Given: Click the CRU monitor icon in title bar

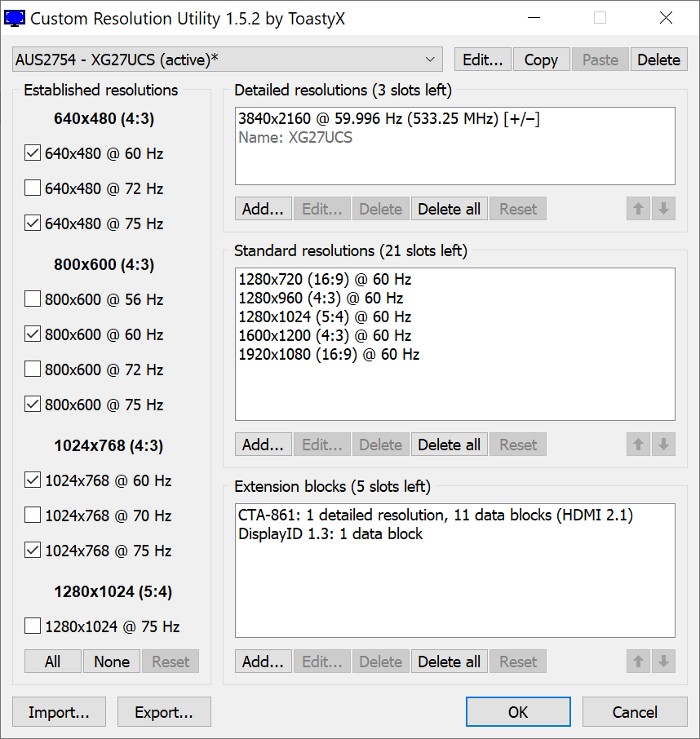Looking at the screenshot, I should pyautogui.click(x=14, y=19).
